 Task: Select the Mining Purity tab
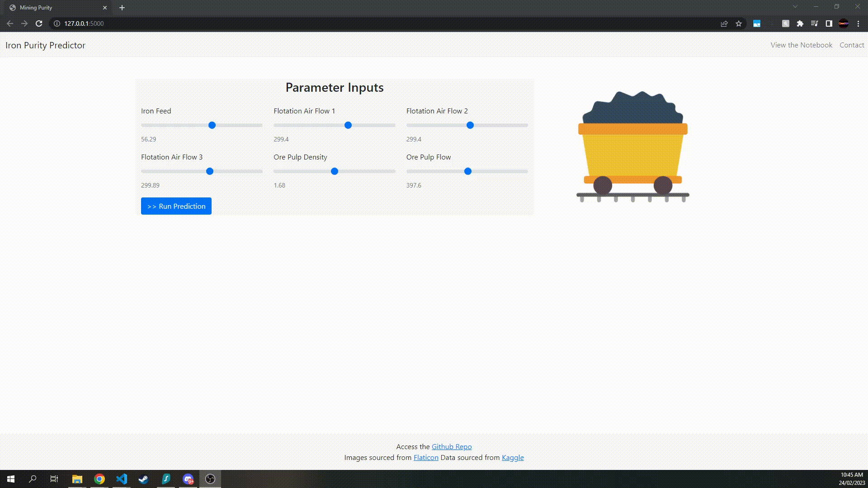[59, 8]
